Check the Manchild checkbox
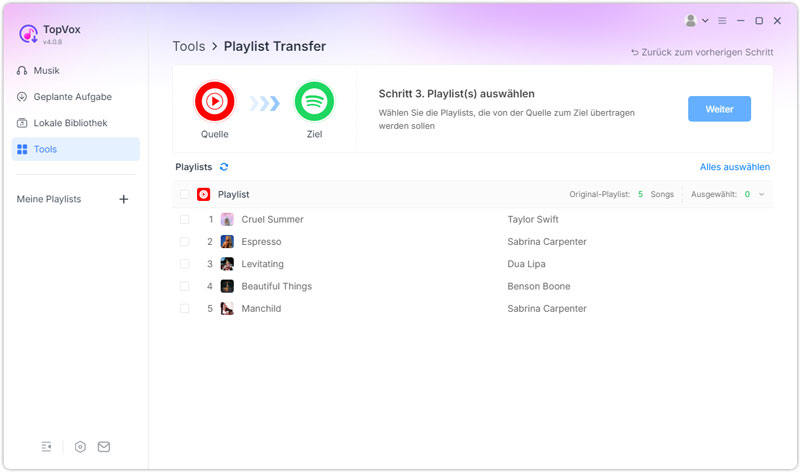 pyautogui.click(x=185, y=308)
